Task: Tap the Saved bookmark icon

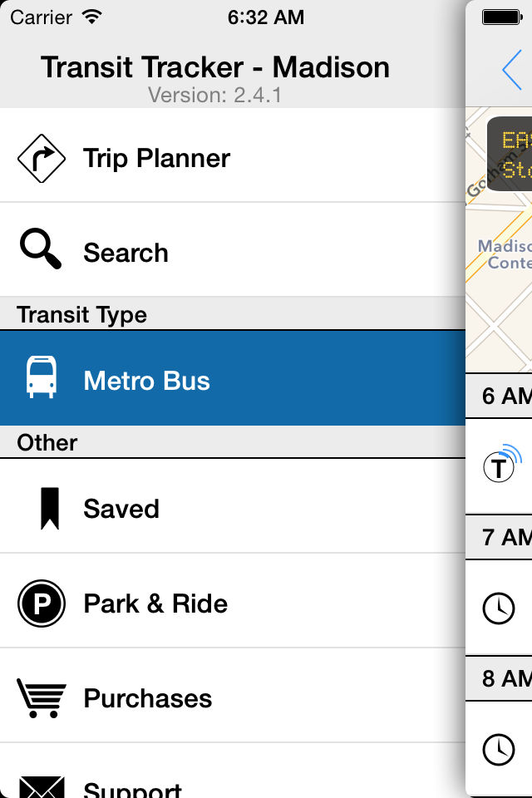Action: tap(50, 509)
